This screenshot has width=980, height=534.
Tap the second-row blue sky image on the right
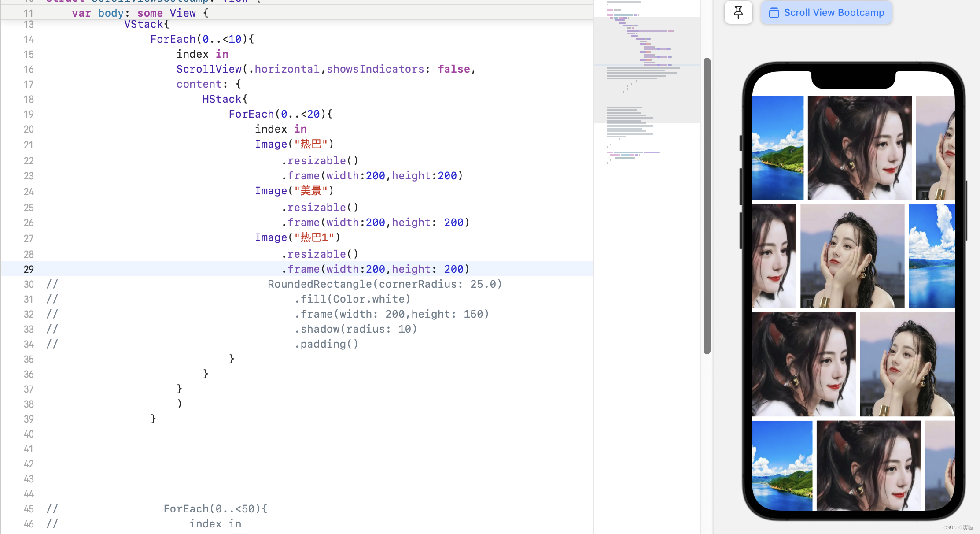click(931, 256)
